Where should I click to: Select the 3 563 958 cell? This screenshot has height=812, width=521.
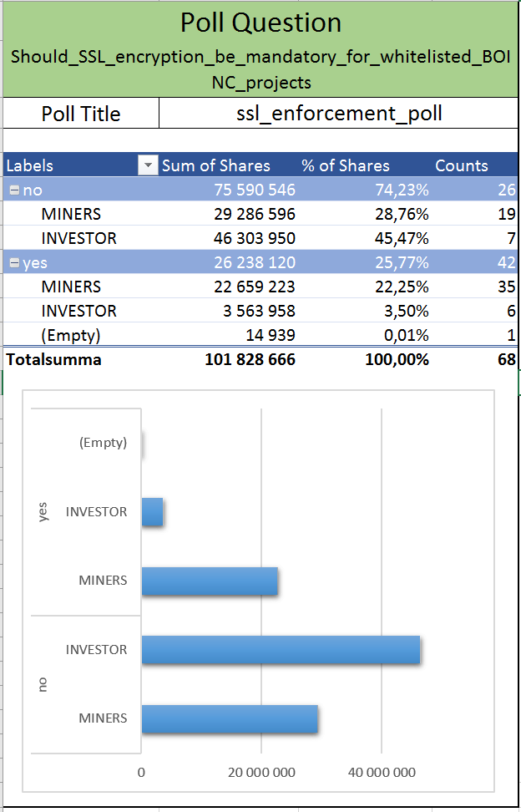click(259, 311)
